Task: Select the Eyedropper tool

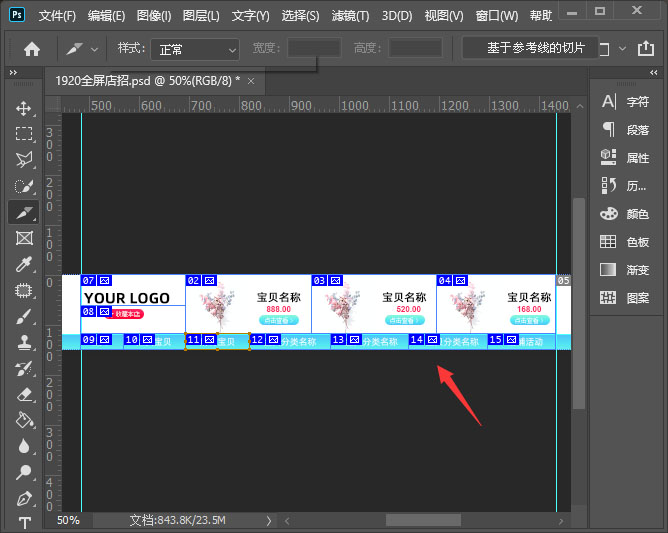Action: point(24,264)
